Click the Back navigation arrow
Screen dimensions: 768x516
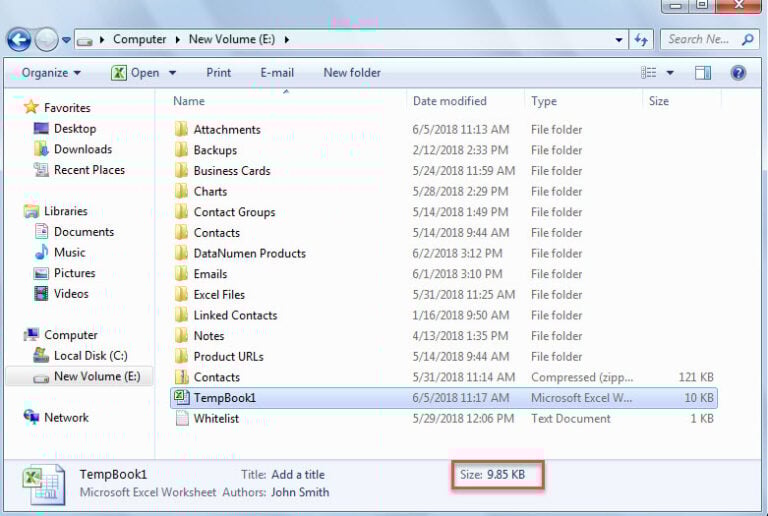click(19, 40)
